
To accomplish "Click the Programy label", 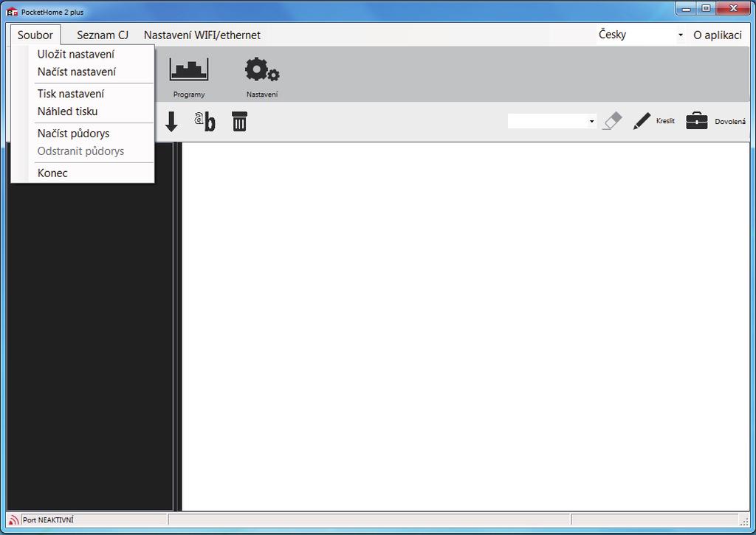I will (189, 94).
